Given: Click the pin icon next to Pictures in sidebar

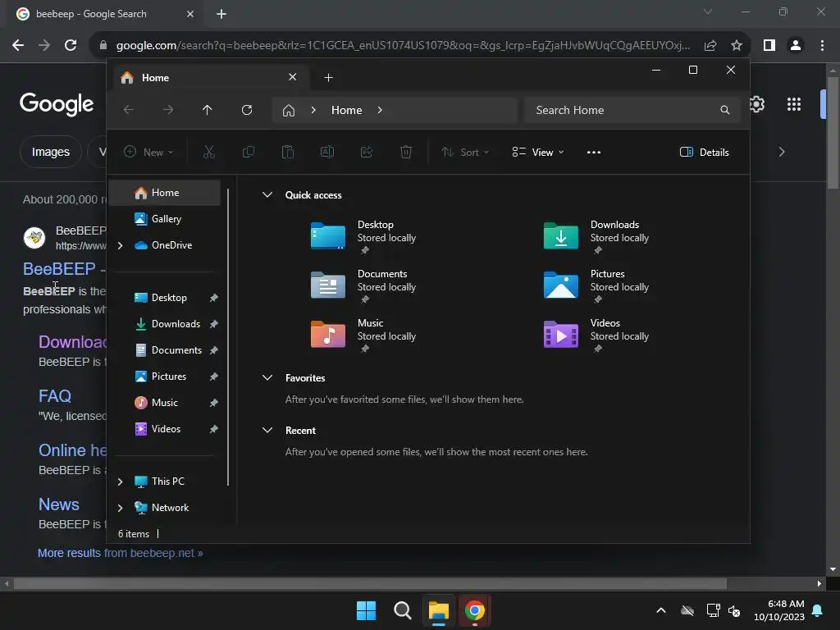Looking at the screenshot, I should 214,377.
